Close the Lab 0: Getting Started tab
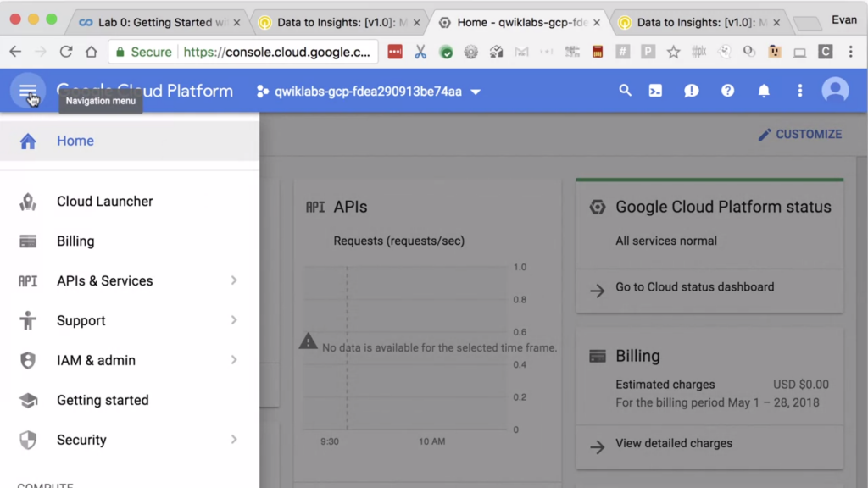 [237, 23]
